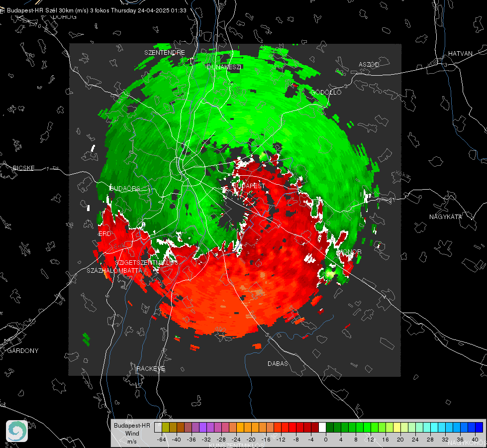Select the DOROG town label

coord(65,17)
